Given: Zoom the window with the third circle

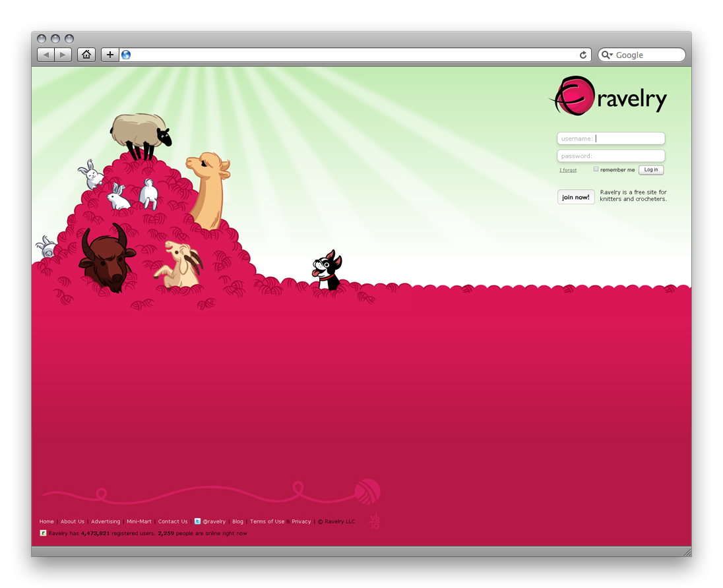Looking at the screenshot, I should pyautogui.click(x=69, y=39).
